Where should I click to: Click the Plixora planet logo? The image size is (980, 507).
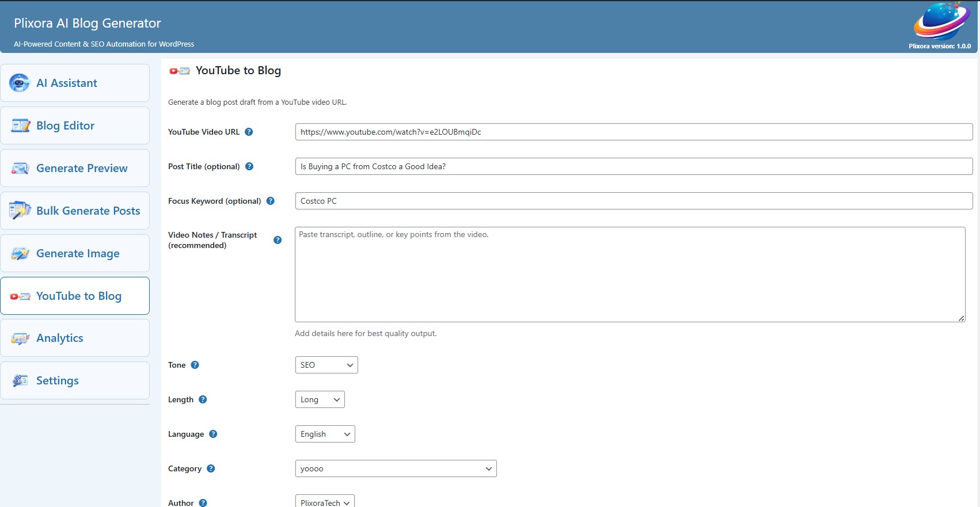coord(941,22)
